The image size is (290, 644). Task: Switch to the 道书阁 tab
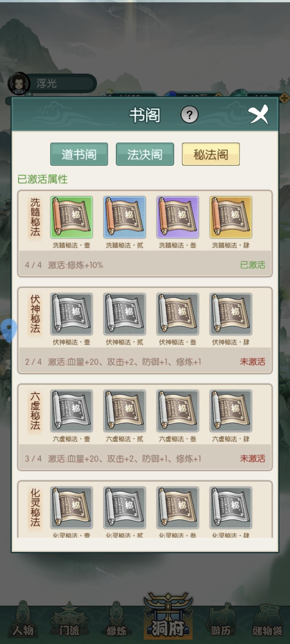79,154
